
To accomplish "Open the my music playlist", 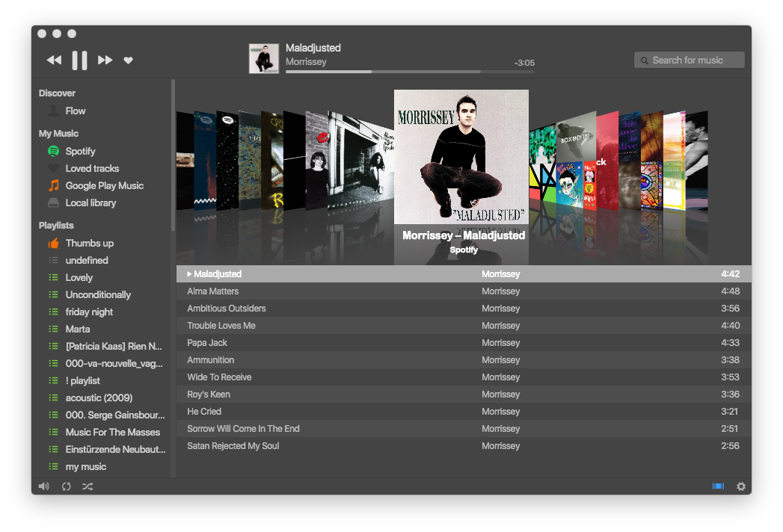I will [x=85, y=467].
